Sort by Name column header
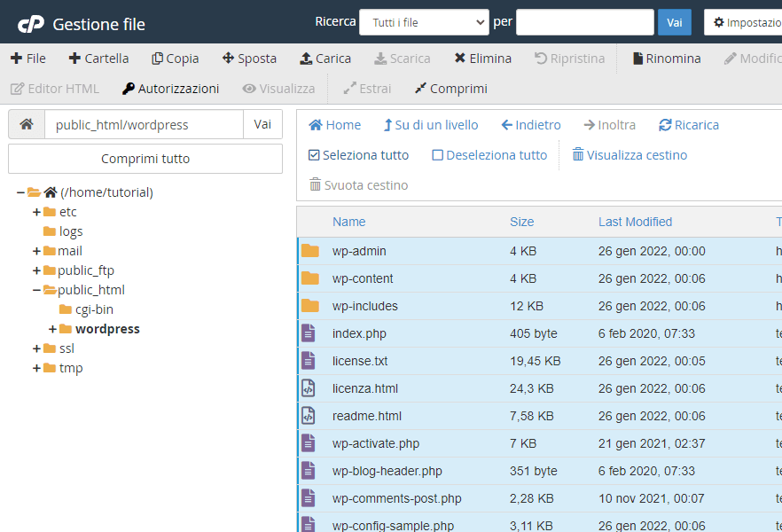The image size is (782, 532). (348, 222)
